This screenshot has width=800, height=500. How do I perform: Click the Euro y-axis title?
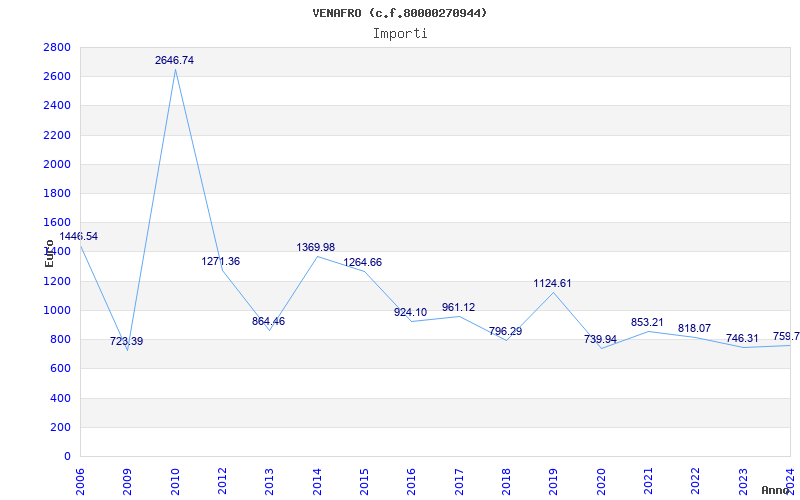pos(49,254)
